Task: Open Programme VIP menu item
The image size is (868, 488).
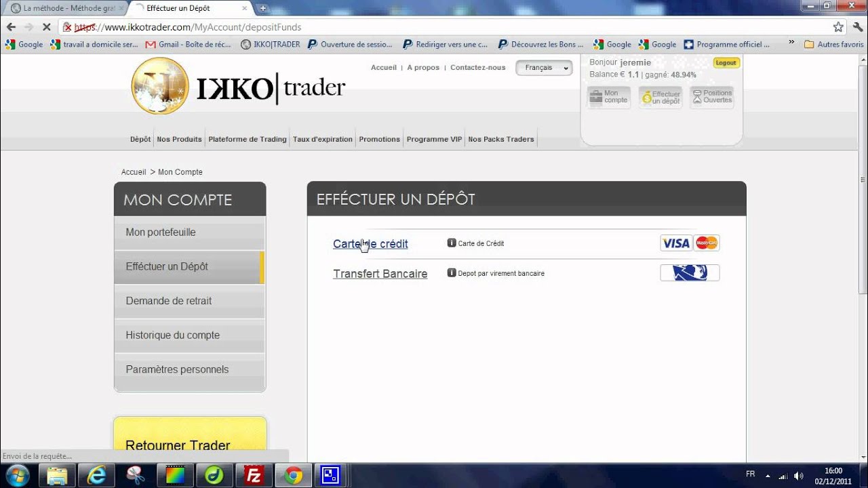Action: coord(434,139)
